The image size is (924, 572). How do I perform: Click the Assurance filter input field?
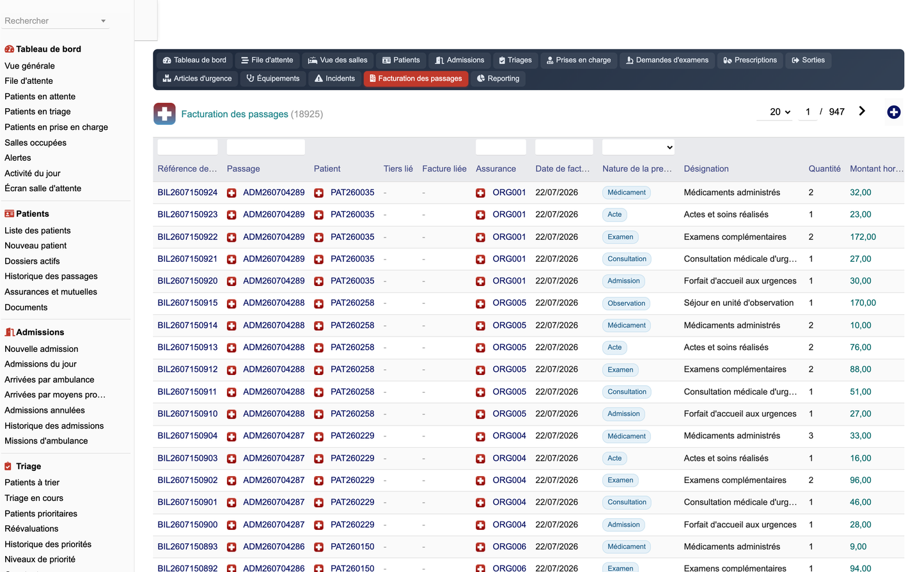[x=501, y=147]
